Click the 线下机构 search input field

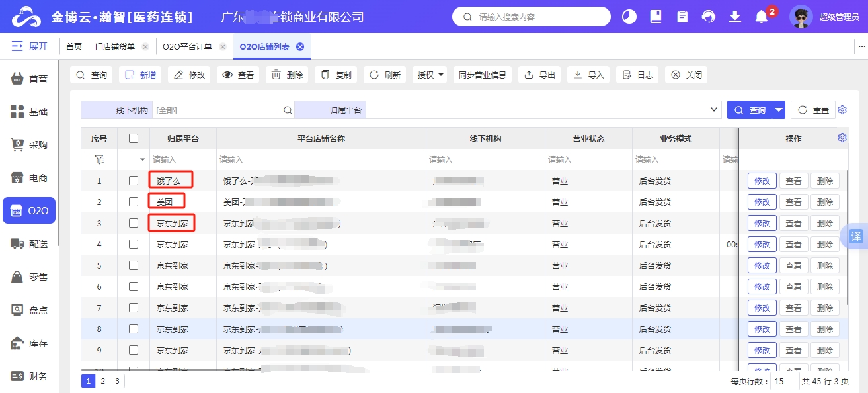pyautogui.click(x=217, y=110)
